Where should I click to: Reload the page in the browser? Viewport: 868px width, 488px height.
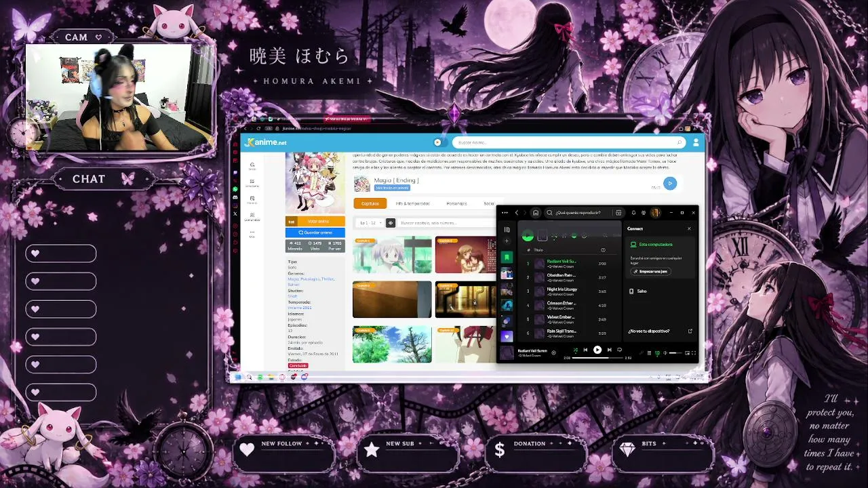(x=258, y=128)
